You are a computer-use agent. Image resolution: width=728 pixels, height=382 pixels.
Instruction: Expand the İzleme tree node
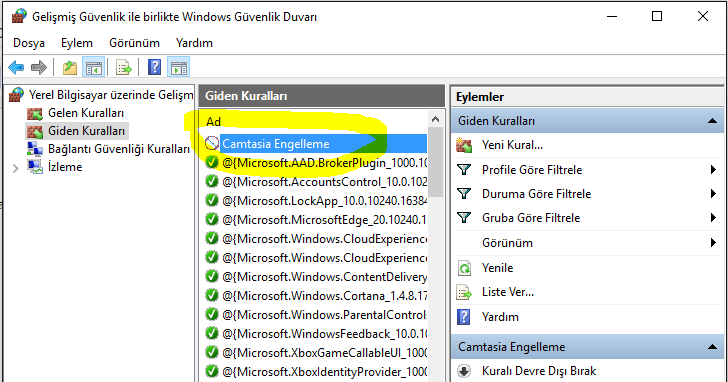click(15, 168)
